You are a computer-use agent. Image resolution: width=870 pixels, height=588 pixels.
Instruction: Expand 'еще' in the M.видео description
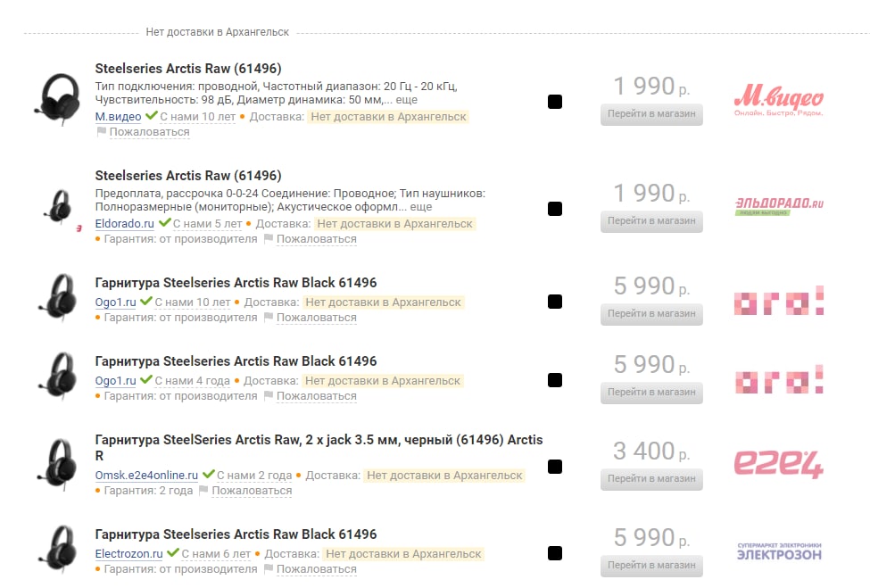coord(406,100)
